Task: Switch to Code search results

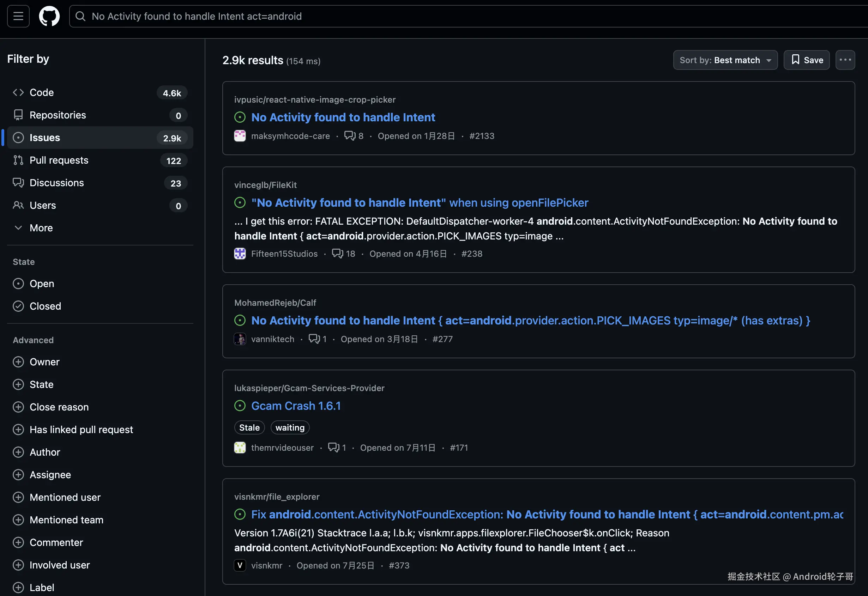Action: (42, 93)
